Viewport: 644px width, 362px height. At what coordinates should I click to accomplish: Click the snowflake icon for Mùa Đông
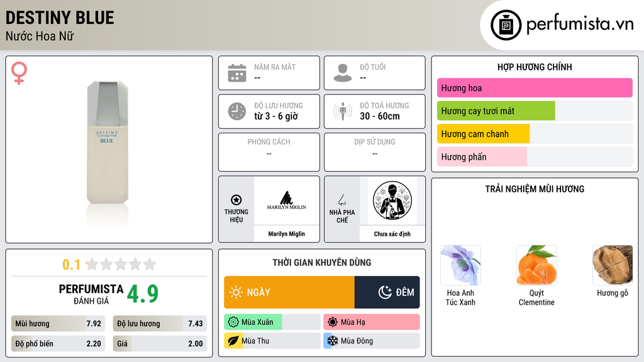point(333,341)
